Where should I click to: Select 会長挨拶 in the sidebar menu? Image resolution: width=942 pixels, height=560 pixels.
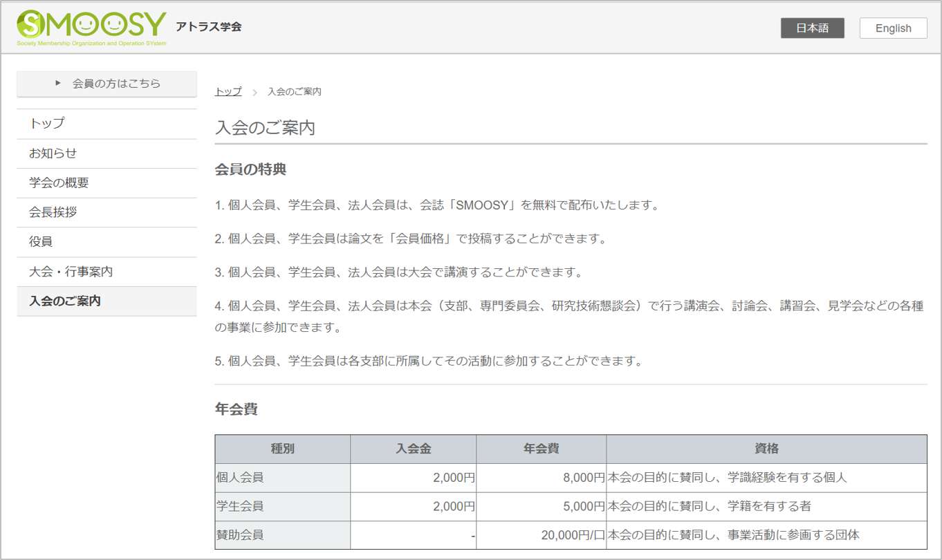pyautogui.click(x=53, y=212)
